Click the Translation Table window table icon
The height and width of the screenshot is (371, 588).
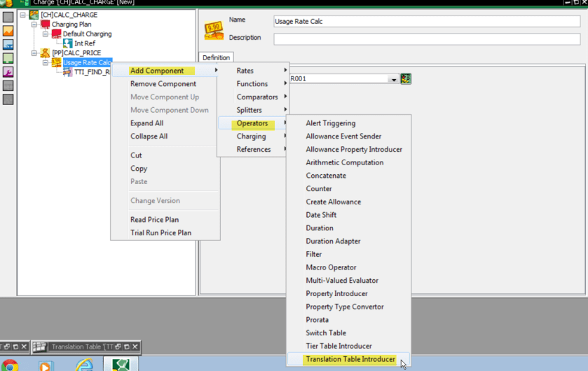[39, 346]
